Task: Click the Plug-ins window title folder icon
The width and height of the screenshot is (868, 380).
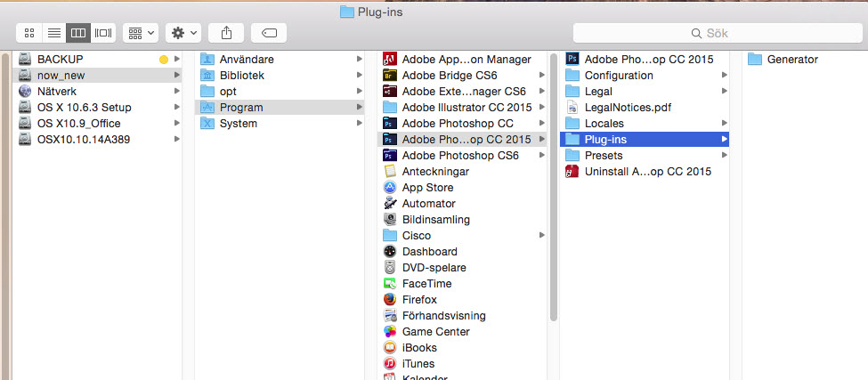Action: coord(347,12)
